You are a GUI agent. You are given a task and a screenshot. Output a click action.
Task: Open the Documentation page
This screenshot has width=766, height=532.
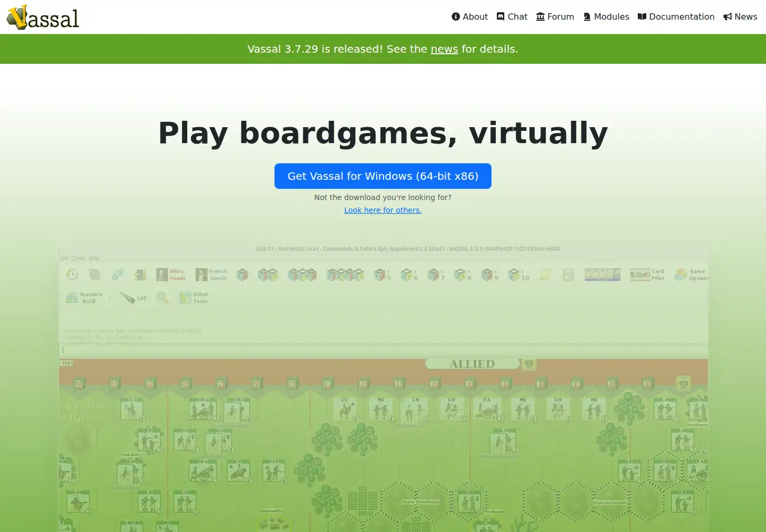click(x=676, y=16)
